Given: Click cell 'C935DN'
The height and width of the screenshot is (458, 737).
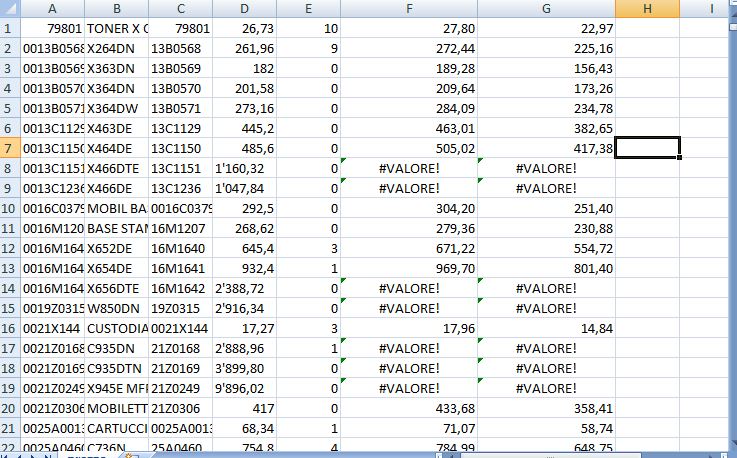Looking at the screenshot, I should [x=117, y=348].
